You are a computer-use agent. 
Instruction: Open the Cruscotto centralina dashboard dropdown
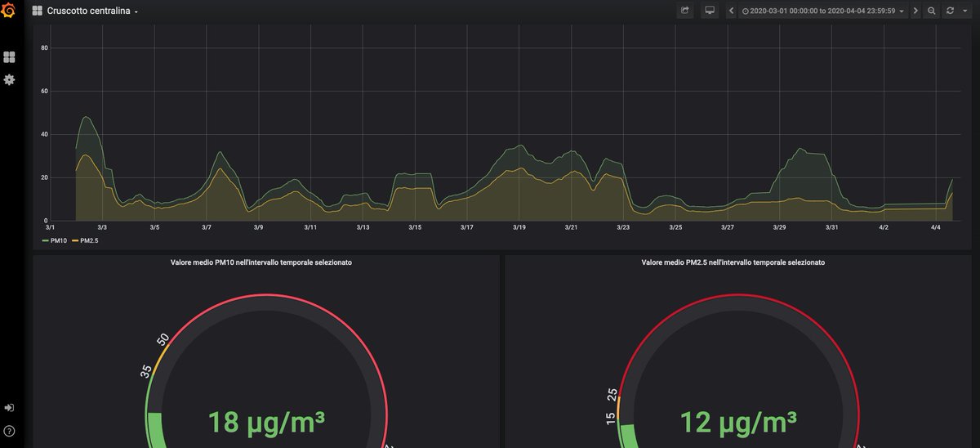pos(93,11)
